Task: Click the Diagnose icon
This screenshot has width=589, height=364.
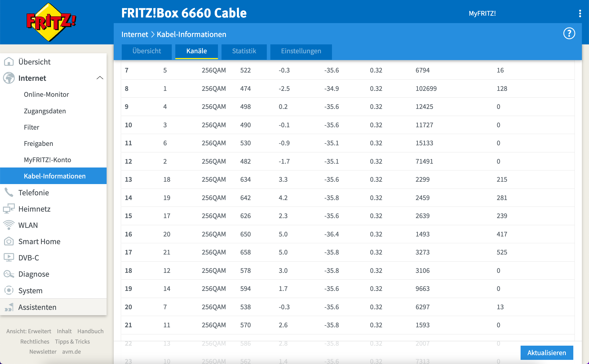Action: 9,274
